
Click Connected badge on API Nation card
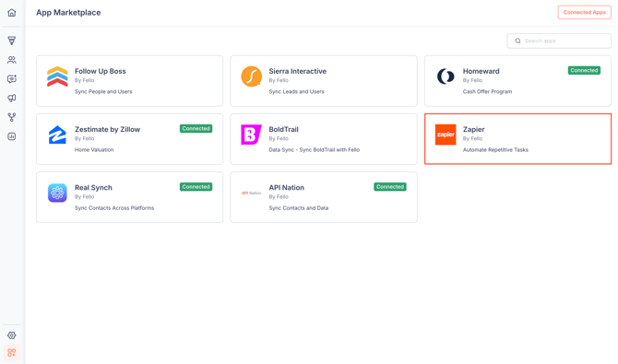click(x=390, y=187)
